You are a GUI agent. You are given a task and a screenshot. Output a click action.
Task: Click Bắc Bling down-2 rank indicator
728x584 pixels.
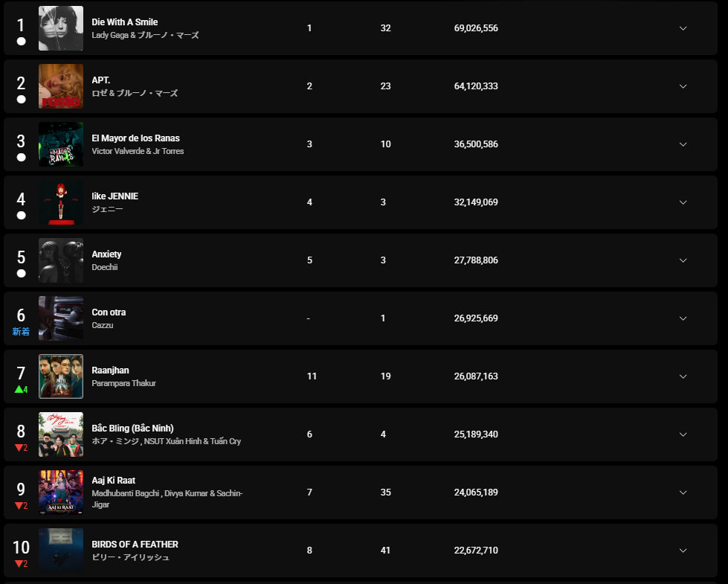click(22, 448)
